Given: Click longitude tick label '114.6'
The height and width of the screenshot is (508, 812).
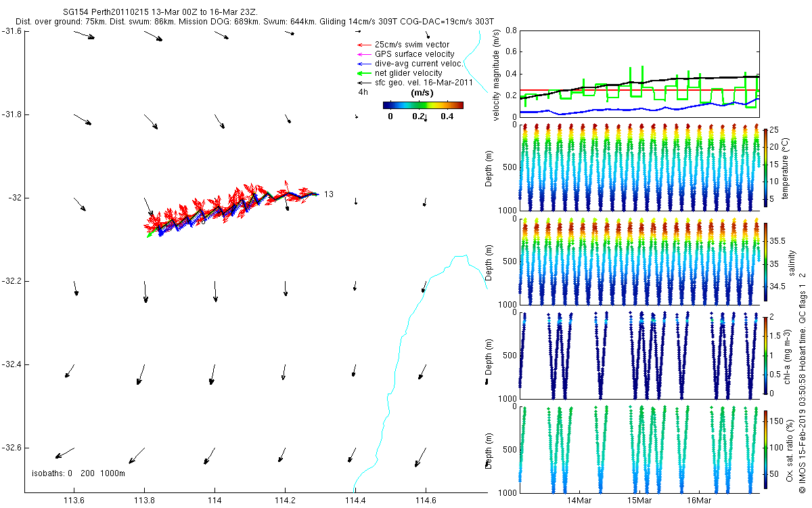Looking at the screenshot, I should pos(425,501).
